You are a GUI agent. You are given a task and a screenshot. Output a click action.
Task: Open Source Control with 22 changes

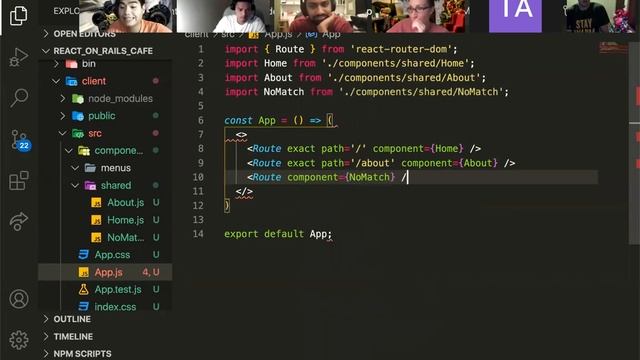pos(20,140)
